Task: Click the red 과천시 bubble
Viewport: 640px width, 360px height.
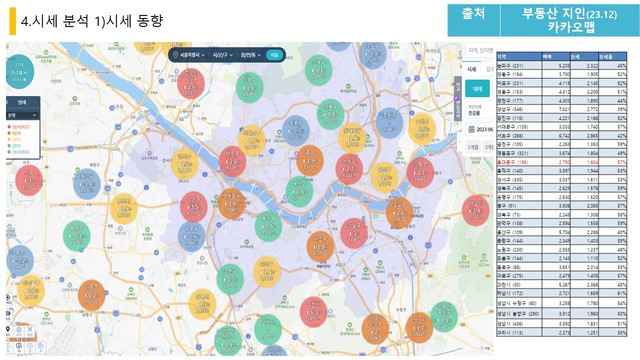Action: [x=313, y=312]
